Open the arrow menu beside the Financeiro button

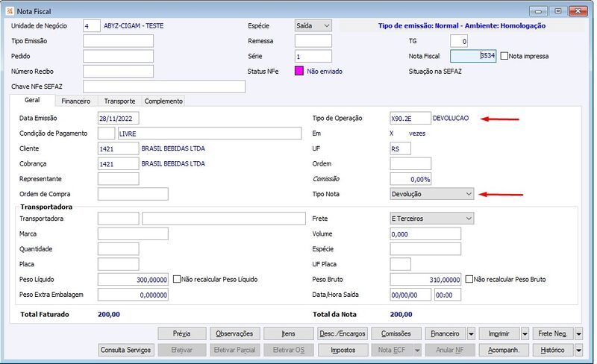tap(471, 334)
